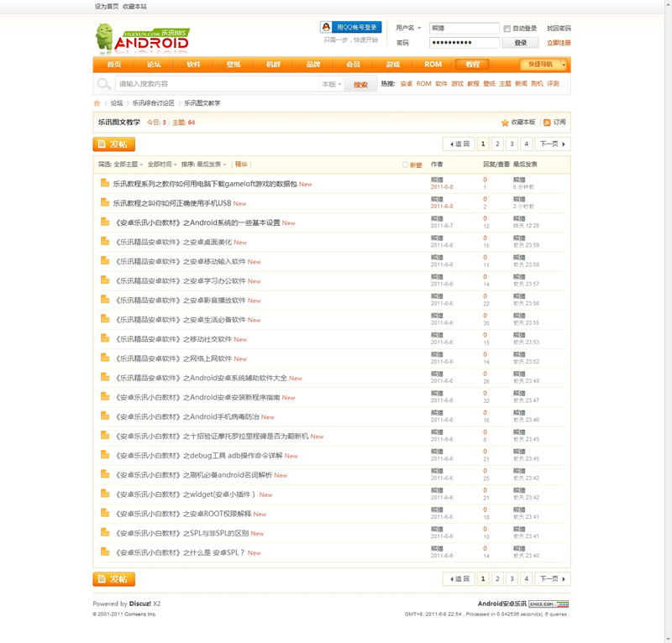Screen dimensions: 672x643
Task: Open thread 之什么是 安卓SPL？
Action: pos(180,553)
